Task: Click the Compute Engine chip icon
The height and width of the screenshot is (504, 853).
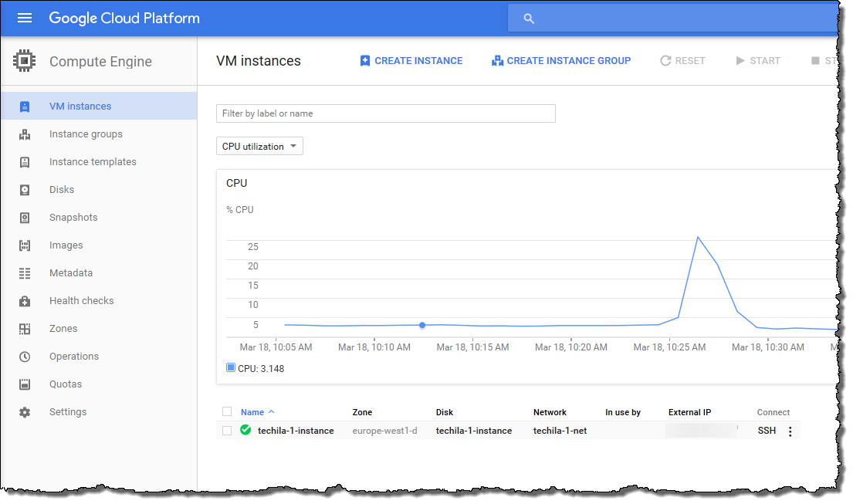Action: pos(25,61)
